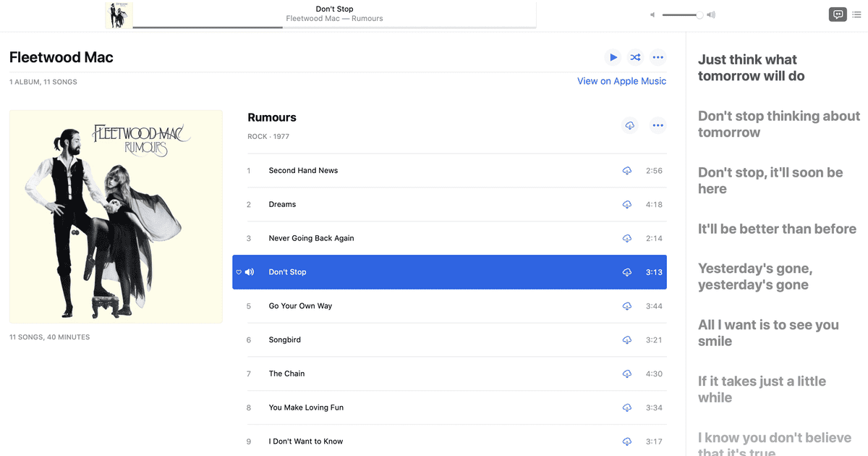Jump to lyric Don't stop, it'll soon be here
Image resolution: width=868 pixels, height=456 pixels.
pos(770,181)
